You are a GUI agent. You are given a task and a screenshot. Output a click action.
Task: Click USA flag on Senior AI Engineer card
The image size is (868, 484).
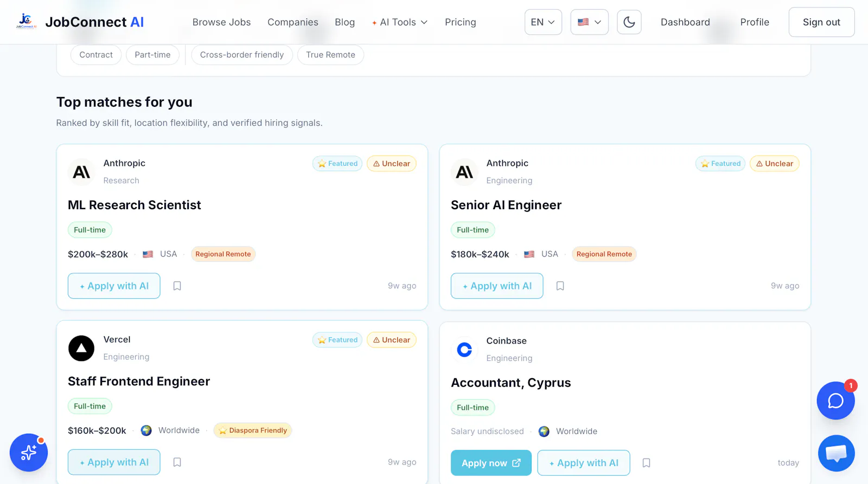[x=529, y=254]
